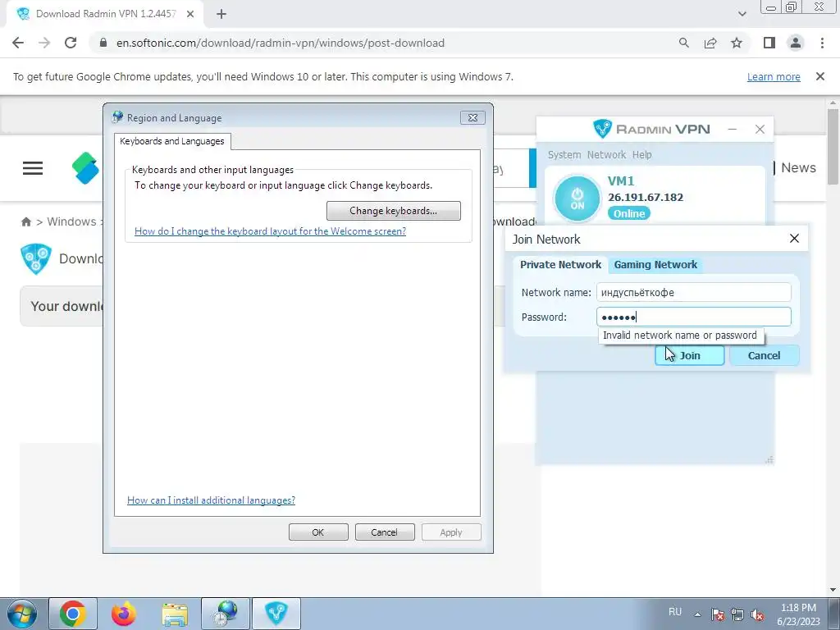This screenshot has width=840, height=630.
Task: Open the Chrome profile avatar
Action: pos(796,43)
